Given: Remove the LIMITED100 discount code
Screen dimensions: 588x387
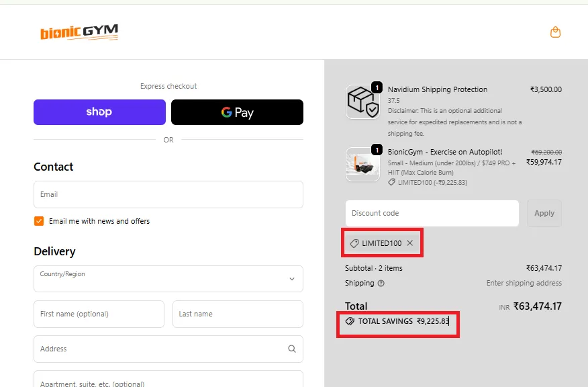Looking at the screenshot, I should (409, 243).
